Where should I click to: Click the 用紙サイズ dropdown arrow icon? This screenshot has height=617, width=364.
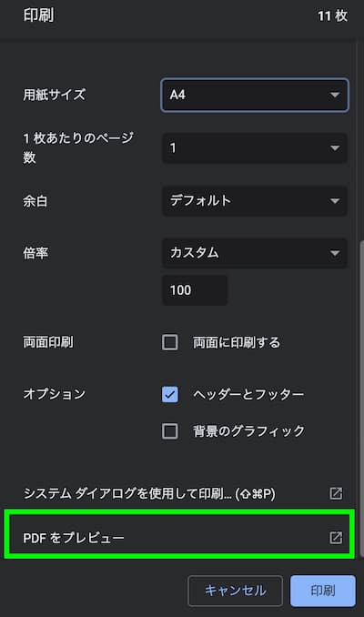[335, 95]
